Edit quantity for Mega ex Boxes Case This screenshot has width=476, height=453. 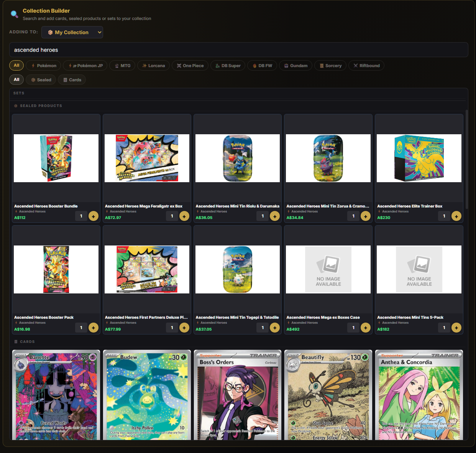tap(353, 328)
